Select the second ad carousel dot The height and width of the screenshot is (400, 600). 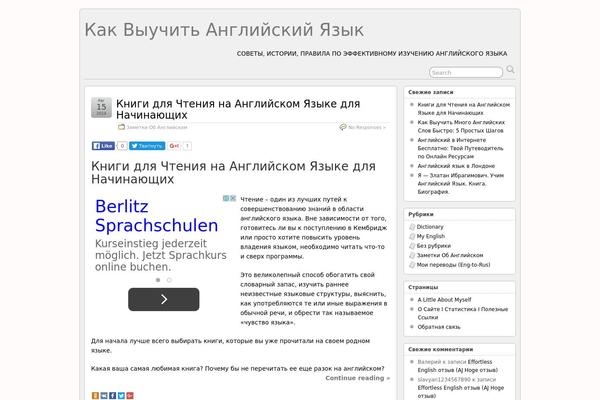click(169, 280)
